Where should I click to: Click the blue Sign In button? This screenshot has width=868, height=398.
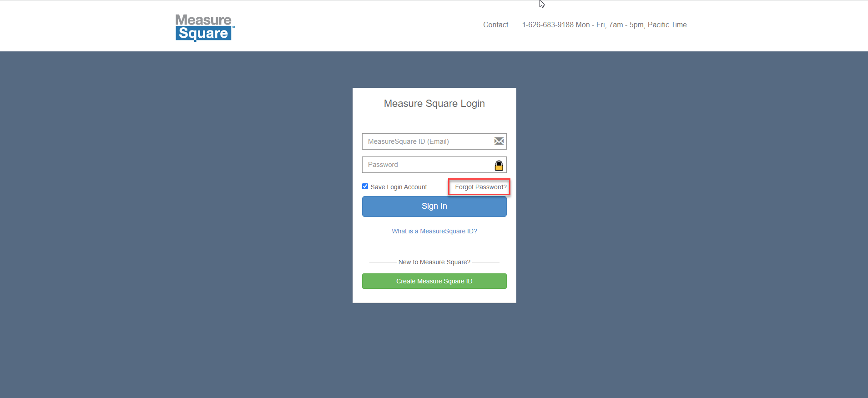point(434,207)
